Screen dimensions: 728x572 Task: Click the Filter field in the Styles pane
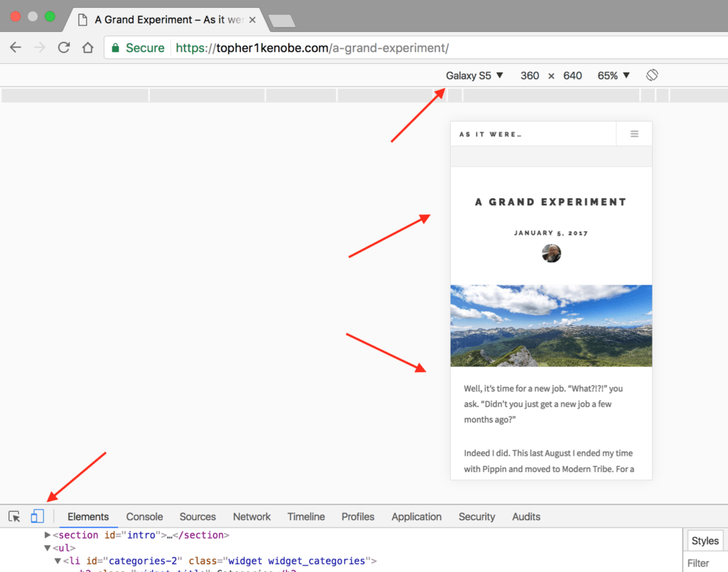[706, 563]
